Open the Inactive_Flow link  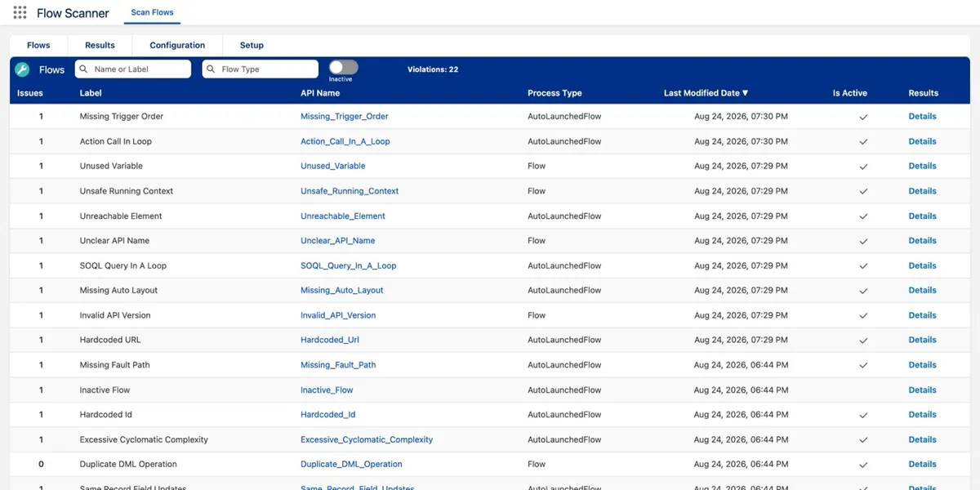point(327,390)
